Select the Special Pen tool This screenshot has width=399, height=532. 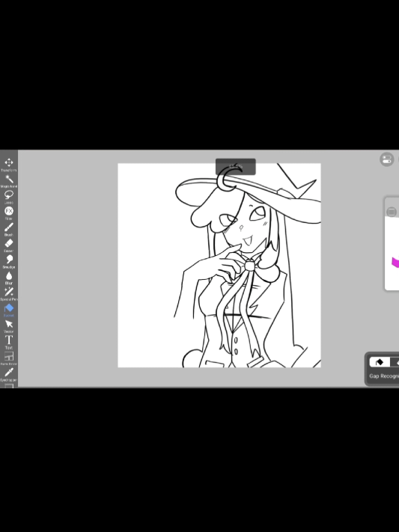pos(9,293)
